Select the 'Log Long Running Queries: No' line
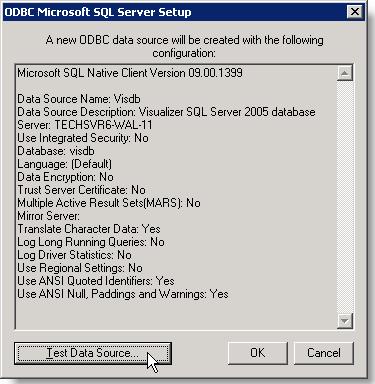375x384 pixels. [91, 242]
